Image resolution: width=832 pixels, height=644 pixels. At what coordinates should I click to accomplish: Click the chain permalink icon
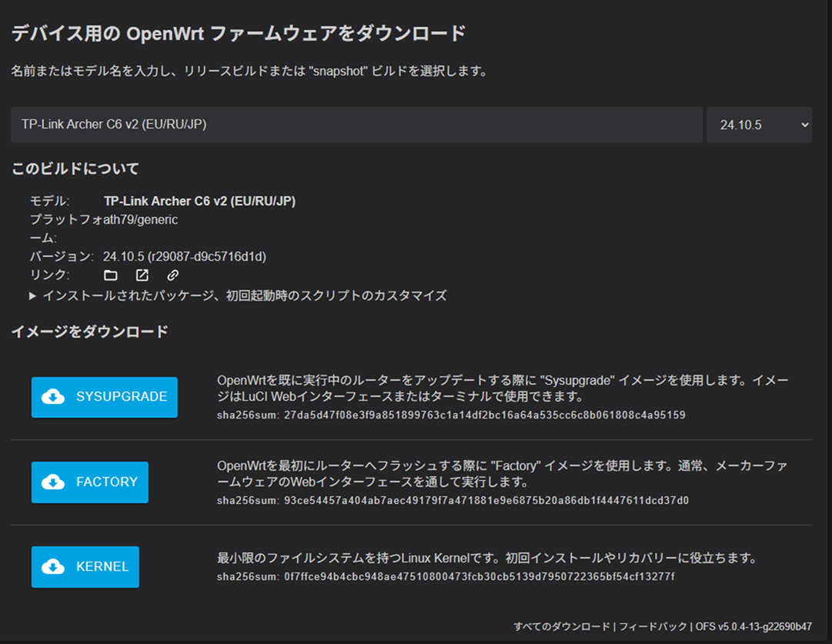click(173, 275)
